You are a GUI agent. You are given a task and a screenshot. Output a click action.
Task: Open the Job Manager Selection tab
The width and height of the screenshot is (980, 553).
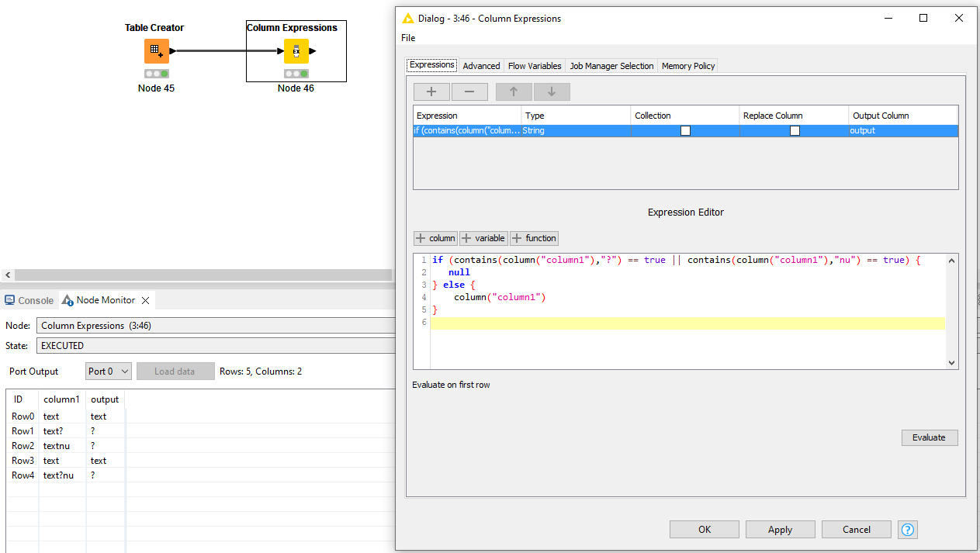(x=611, y=66)
